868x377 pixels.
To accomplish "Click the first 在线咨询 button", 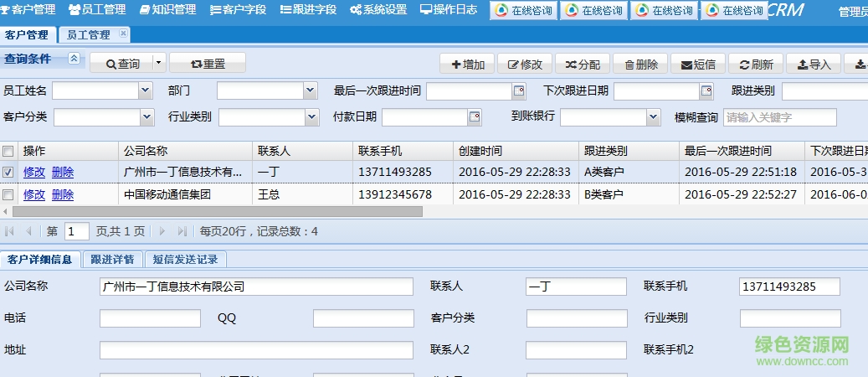I will [x=524, y=11].
